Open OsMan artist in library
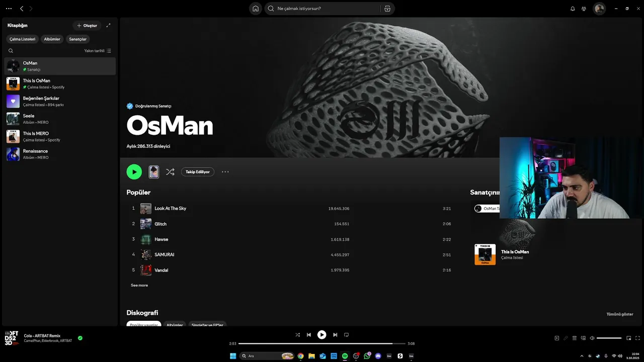The height and width of the screenshot is (362, 644). (60, 66)
